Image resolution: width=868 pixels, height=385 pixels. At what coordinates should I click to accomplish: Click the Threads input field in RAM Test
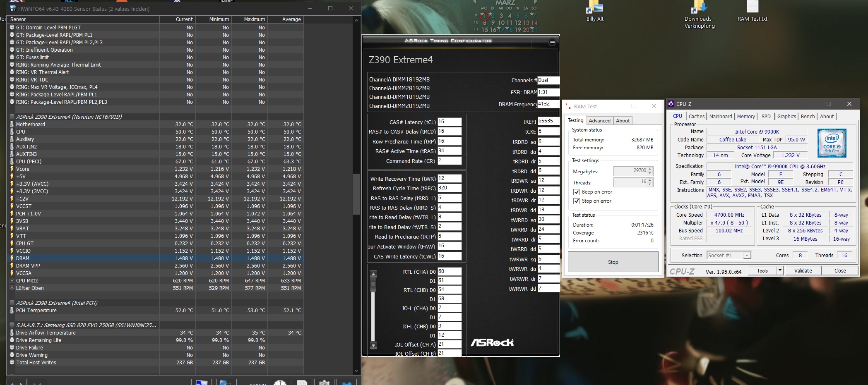coord(630,182)
